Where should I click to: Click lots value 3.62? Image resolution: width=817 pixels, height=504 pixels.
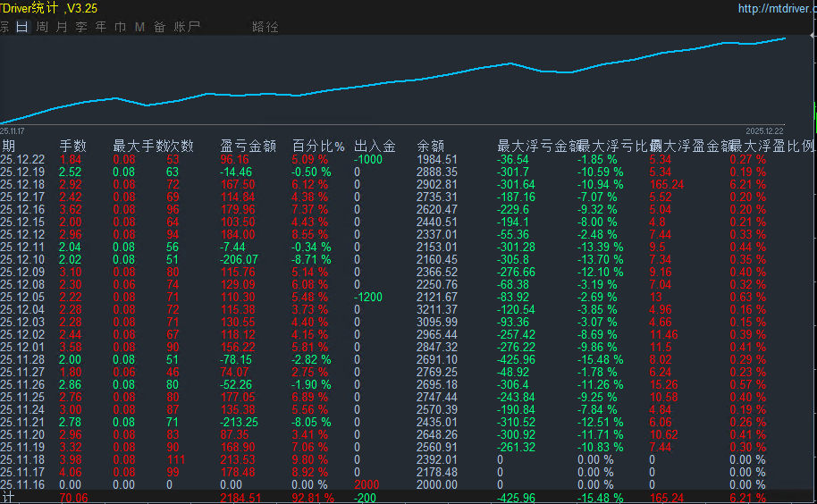click(x=71, y=209)
